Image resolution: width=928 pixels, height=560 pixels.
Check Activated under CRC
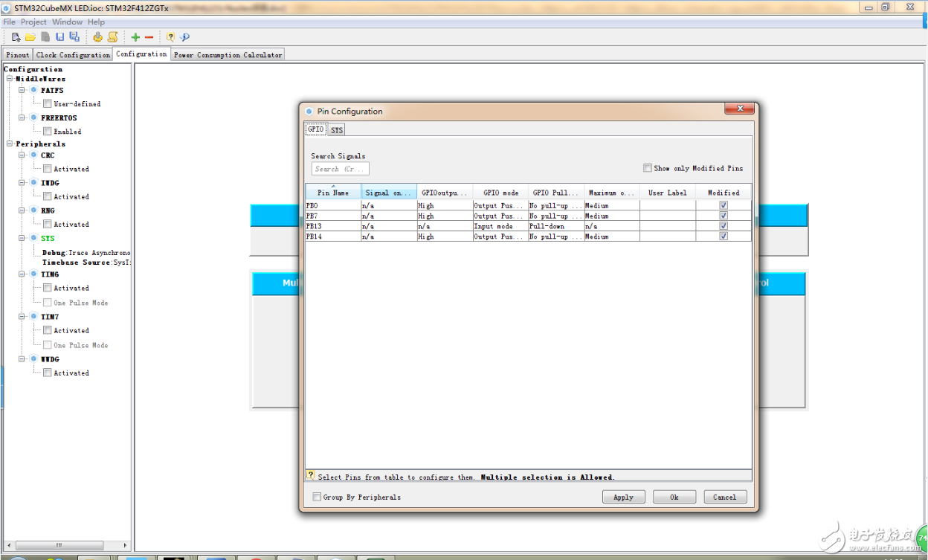pyautogui.click(x=48, y=169)
